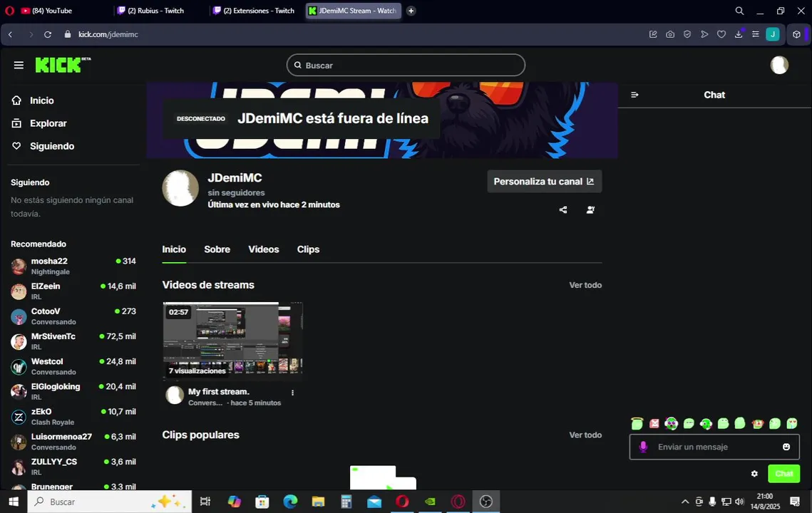The height and width of the screenshot is (513, 812).
Task: Click the follow user icon next to the share icon
Action: point(590,209)
